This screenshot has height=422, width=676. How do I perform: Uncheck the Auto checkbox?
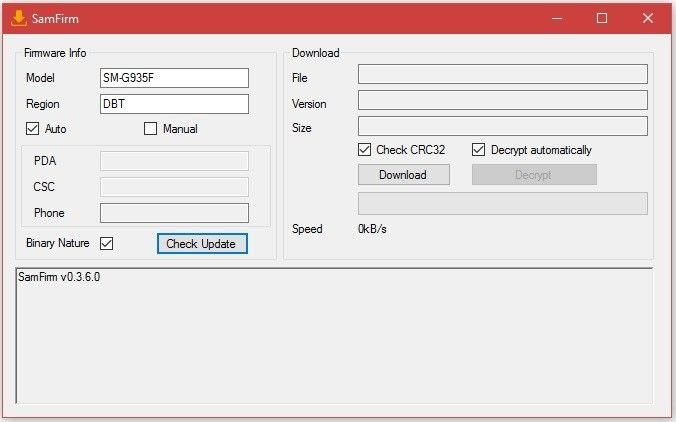click(32, 128)
